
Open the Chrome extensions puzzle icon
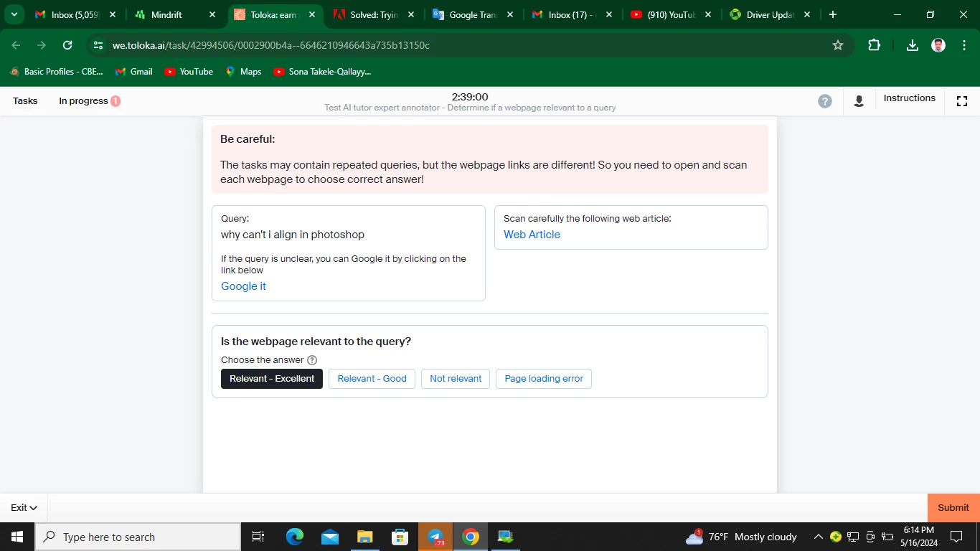coord(874,45)
